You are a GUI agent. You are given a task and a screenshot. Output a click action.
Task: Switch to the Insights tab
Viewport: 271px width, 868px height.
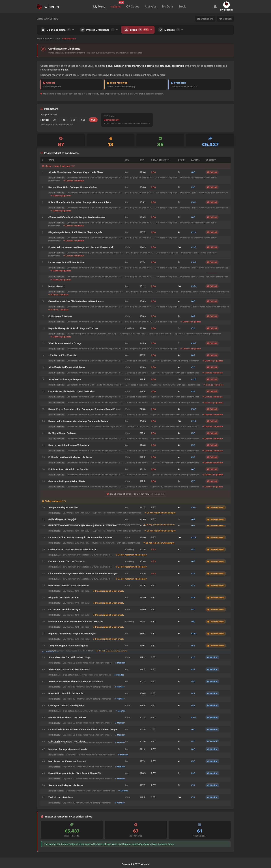(x=115, y=6)
